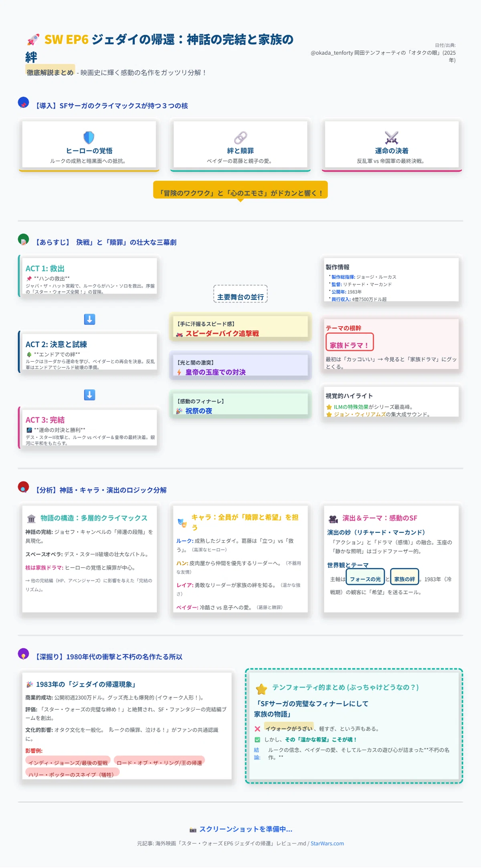Click the 興行収入: 4億7500万ドル超 line
481x868 pixels.
pyautogui.click(x=359, y=299)
